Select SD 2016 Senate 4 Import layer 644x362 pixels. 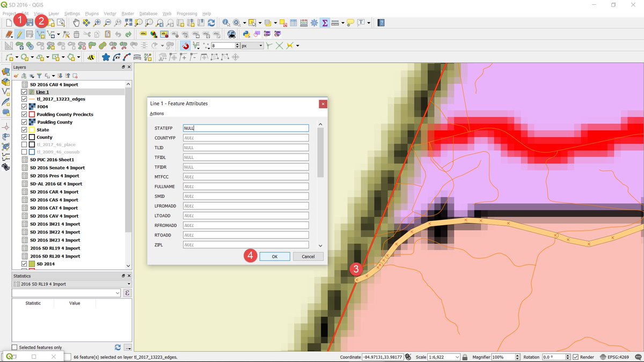click(x=57, y=168)
